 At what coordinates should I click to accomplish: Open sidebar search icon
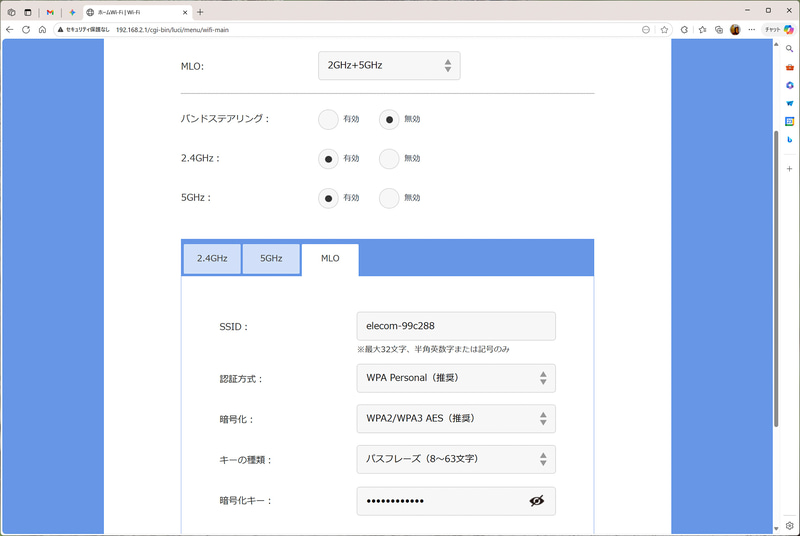(789, 49)
